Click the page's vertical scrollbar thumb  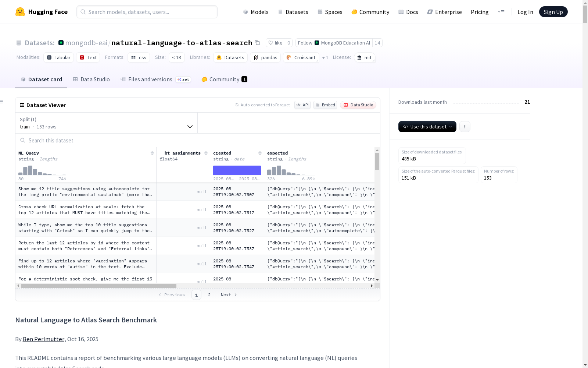click(x=585, y=15)
